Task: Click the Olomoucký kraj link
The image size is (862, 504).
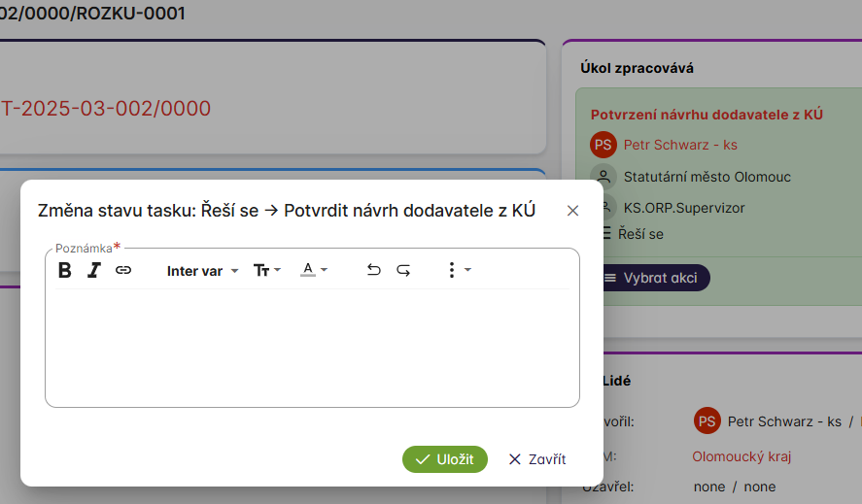Action: [x=741, y=455]
